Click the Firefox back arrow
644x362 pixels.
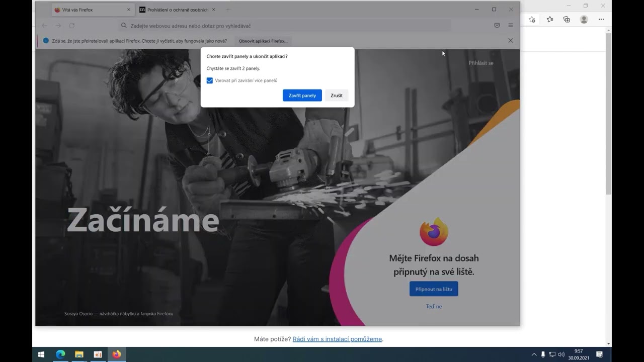(x=44, y=26)
